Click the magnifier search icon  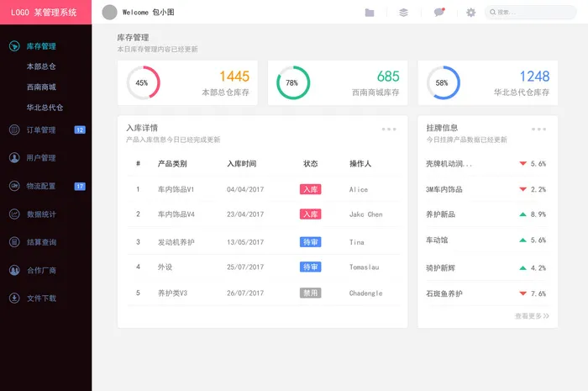(x=492, y=13)
